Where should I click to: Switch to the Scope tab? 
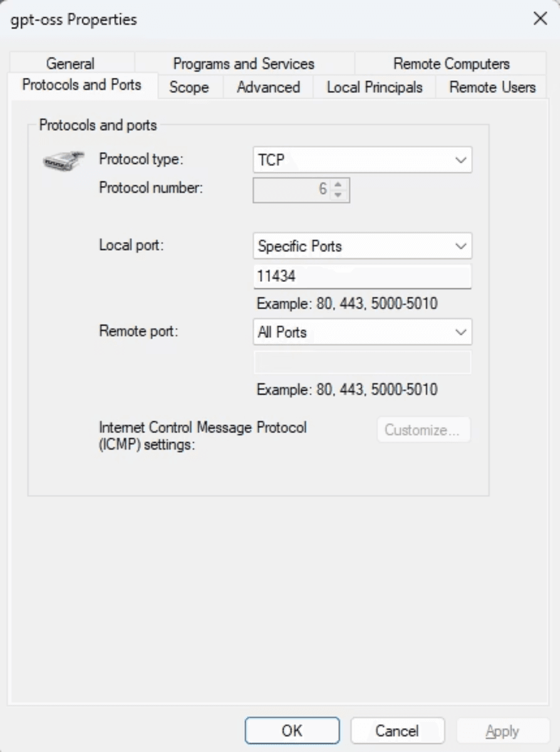tap(189, 87)
